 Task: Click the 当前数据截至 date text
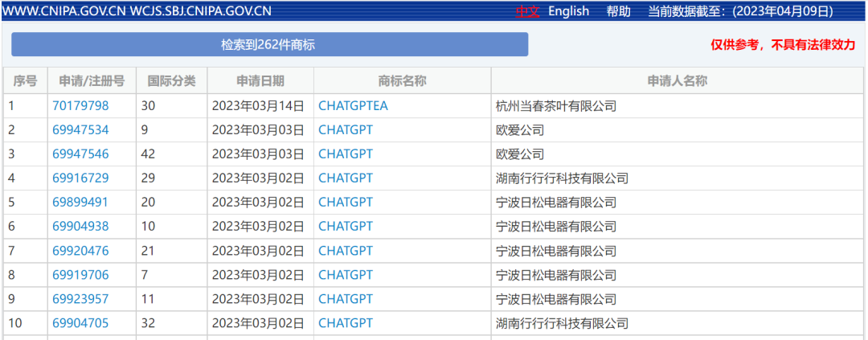click(741, 11)
